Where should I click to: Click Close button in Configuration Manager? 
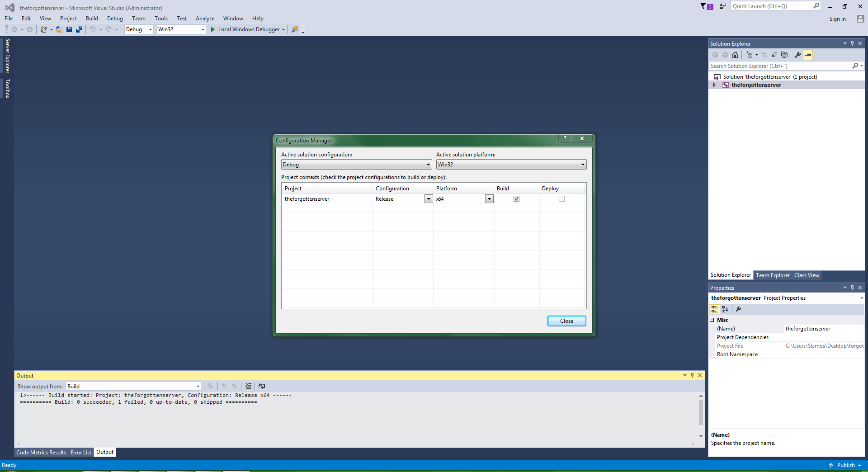[x=567, y=321]
